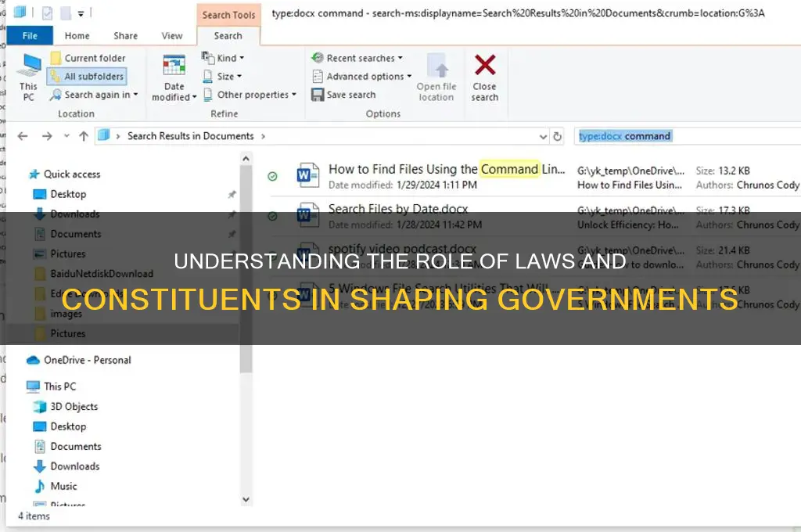The width and height of the screenshot is (801, 532).
Task: Open Kind filter dropdown
Action: 223,58
